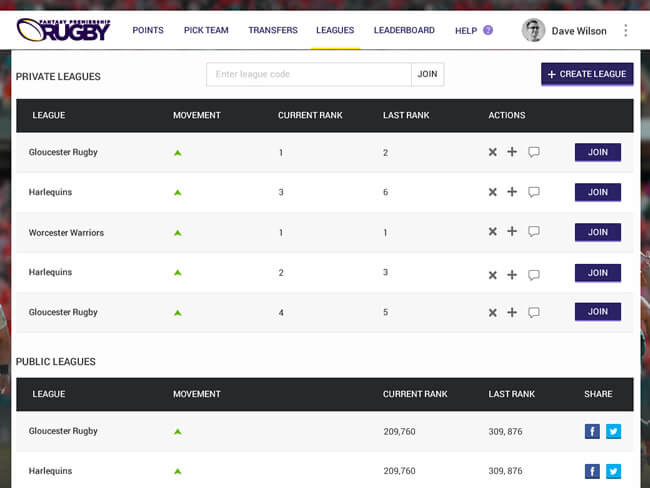Screen dimensions: 650x488
Task: Open the three-dot more options menu
Action: point(626,30)
